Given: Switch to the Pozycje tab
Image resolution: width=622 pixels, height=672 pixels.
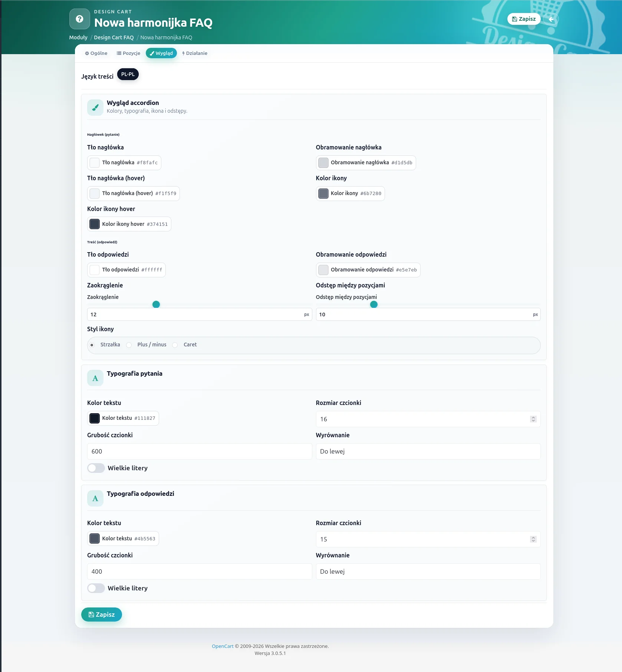Looking at the screenshot, I should tap(129, 53).
